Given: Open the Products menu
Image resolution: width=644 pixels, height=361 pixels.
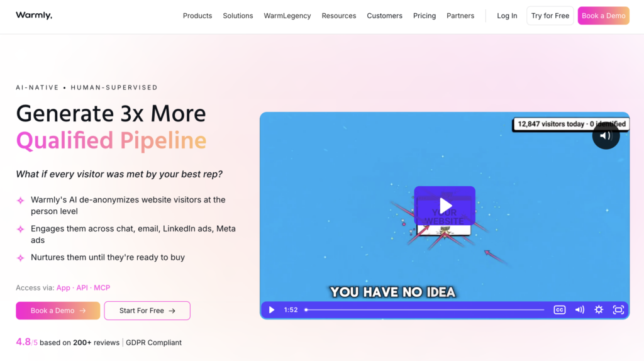Looking at the screenshot, I should 197,16.
